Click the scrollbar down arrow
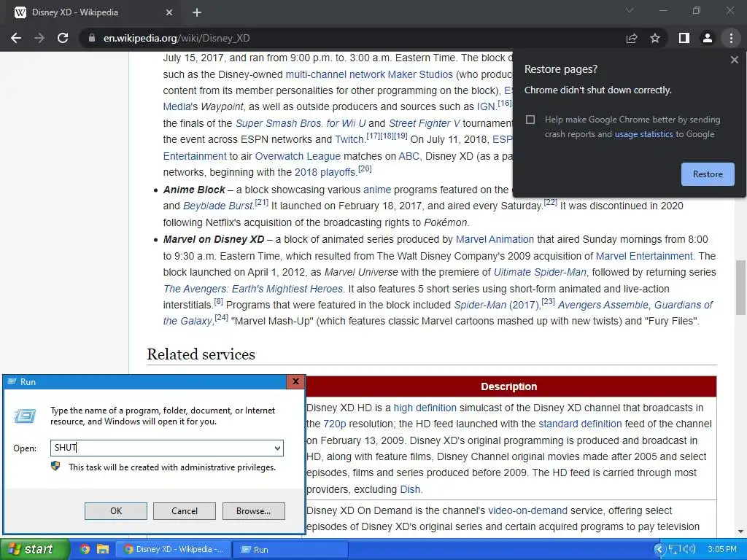The image size is (747, 560). (740, 532)
